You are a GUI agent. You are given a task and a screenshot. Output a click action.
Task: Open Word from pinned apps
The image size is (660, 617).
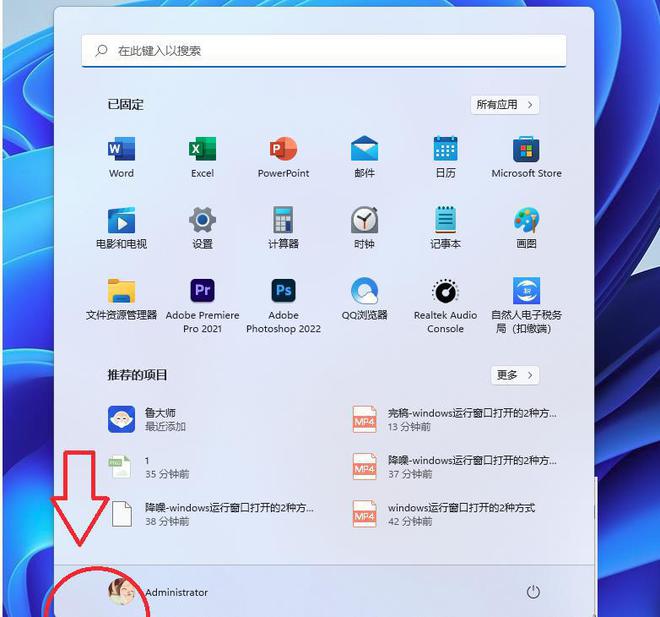[121, 157]
